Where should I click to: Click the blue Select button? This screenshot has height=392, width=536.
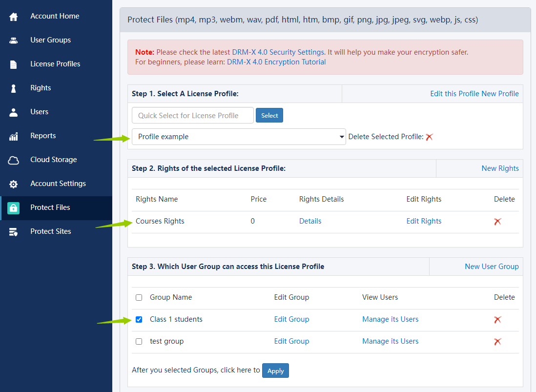tap(269, 116)
